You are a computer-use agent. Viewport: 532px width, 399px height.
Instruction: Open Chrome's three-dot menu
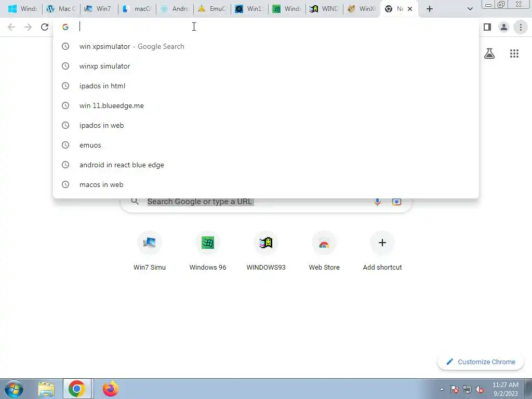521,27
